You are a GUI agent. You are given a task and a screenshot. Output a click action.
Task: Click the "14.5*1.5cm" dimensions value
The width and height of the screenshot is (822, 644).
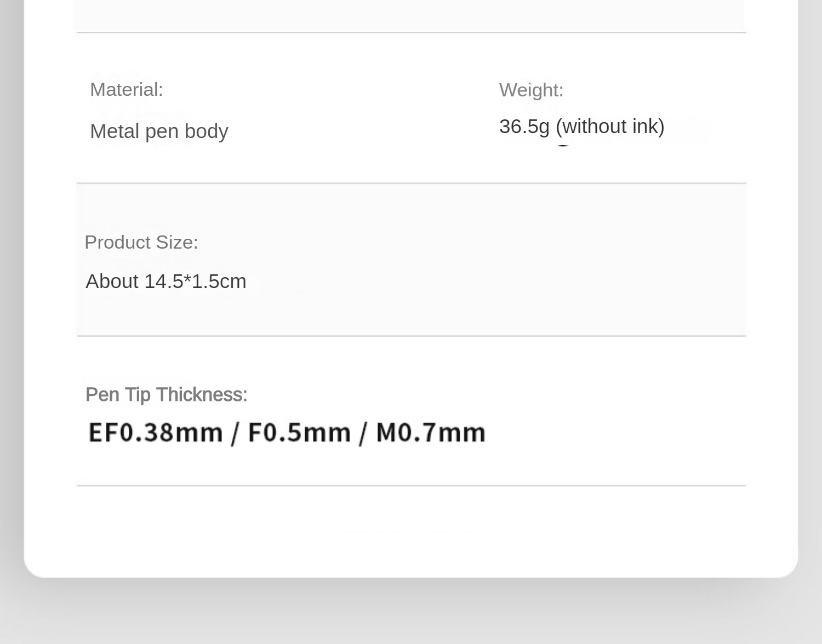[x=195, y=281]
